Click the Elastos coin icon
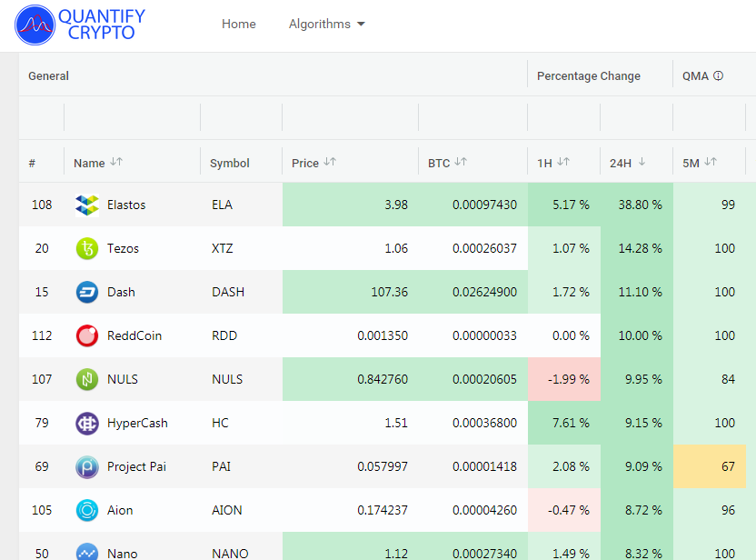Screen dimensions: 756x560 click(87, 205)
